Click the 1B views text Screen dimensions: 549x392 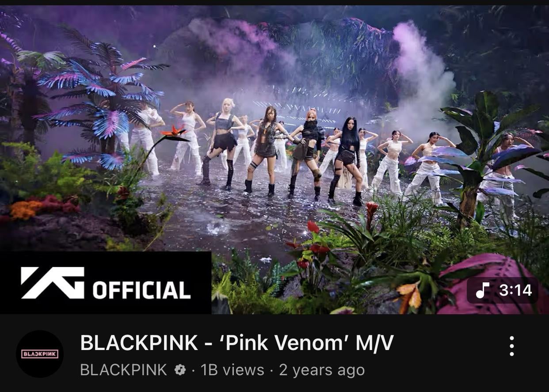(x=233, y=370)
